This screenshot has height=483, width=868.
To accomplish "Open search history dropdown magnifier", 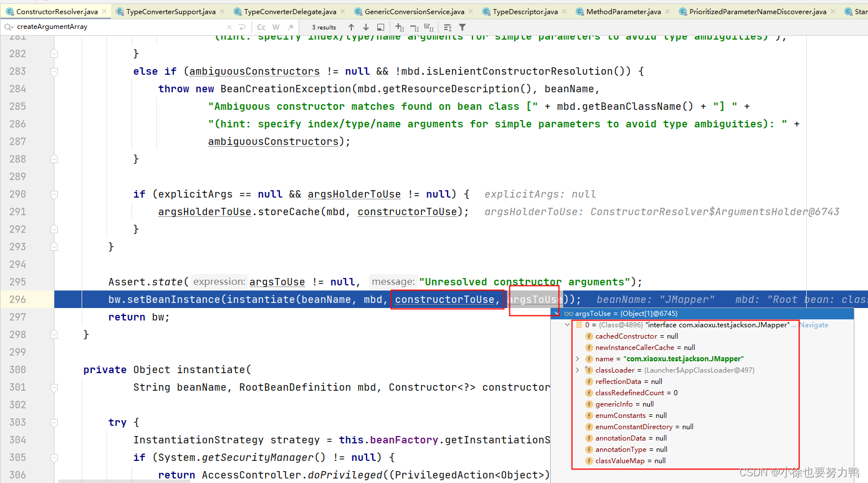I will [x=8, y=27].
